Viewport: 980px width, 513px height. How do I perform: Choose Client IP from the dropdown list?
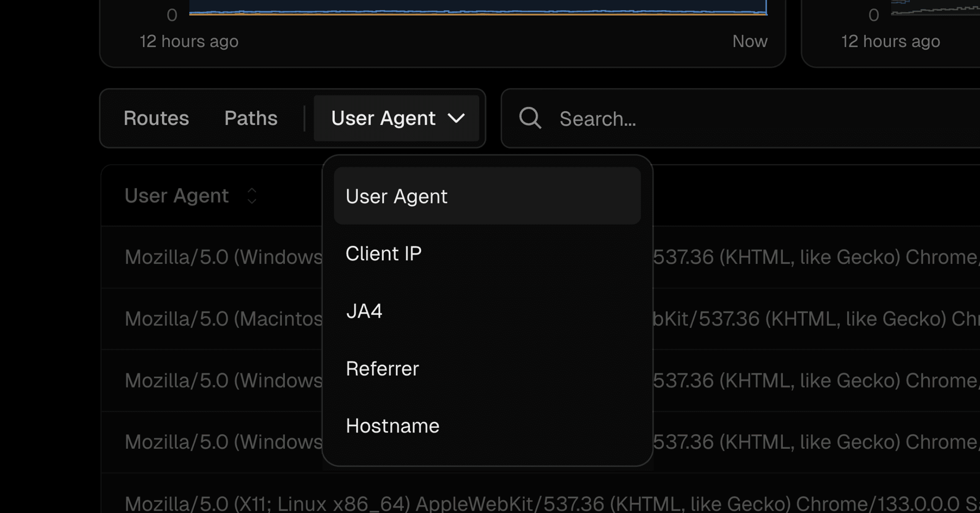pyautogui.click(x=383, y=254)
